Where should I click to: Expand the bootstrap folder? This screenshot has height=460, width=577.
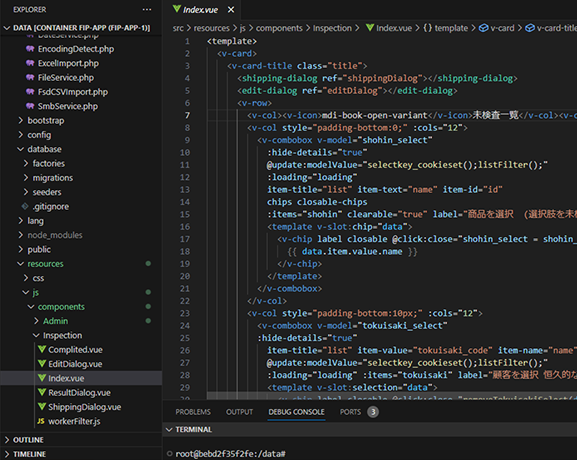coord(21,120)
